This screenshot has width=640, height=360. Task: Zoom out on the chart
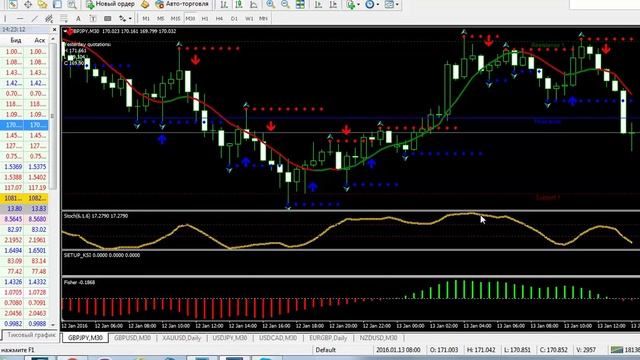(285, 4)
